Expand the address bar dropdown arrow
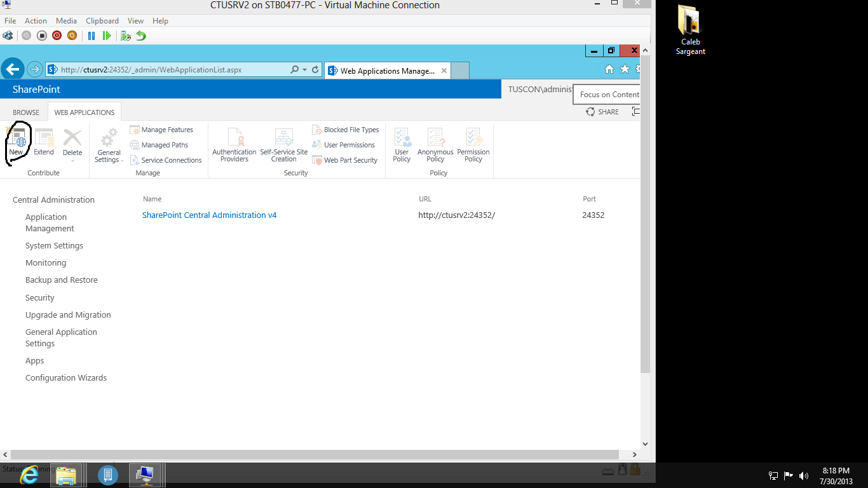 pyautogui.click(x=305, y=70)
